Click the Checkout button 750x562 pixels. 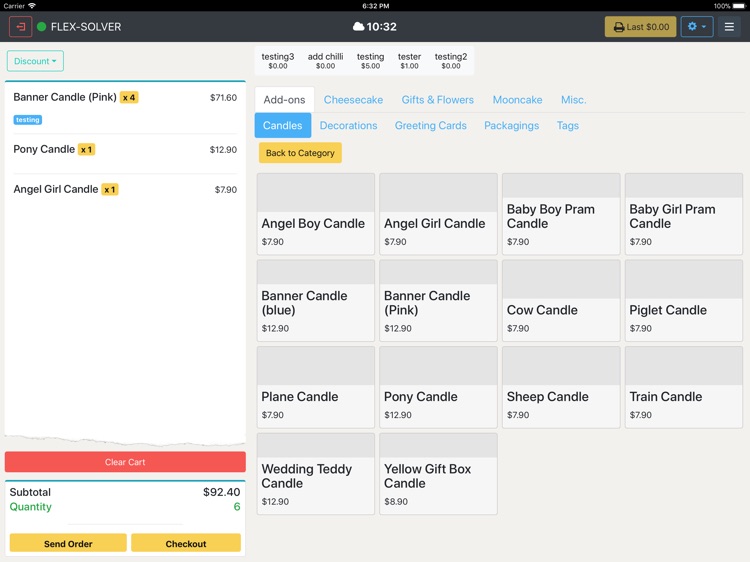click(186, 543)
